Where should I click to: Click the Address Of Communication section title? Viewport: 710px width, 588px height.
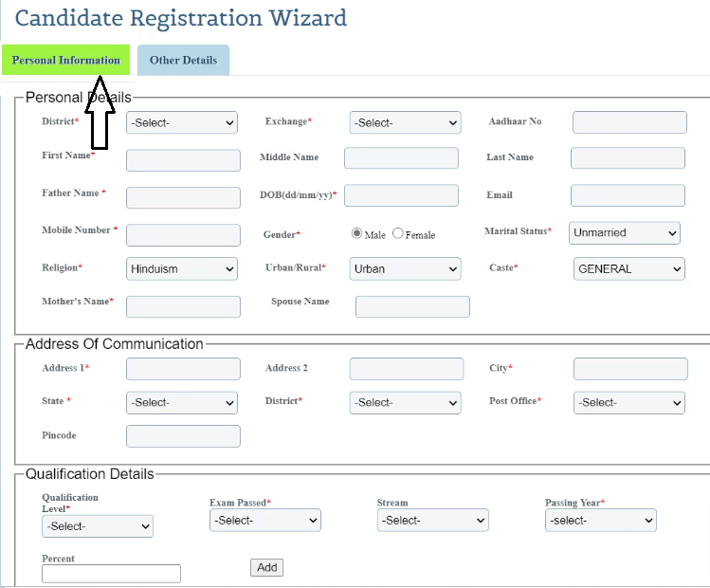(114, 344)
